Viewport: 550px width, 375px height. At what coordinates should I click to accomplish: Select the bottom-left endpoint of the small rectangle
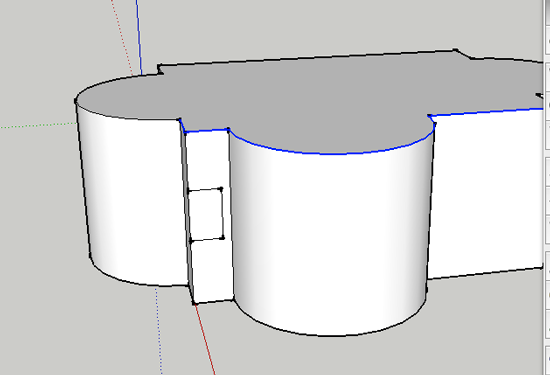point(191,241)
